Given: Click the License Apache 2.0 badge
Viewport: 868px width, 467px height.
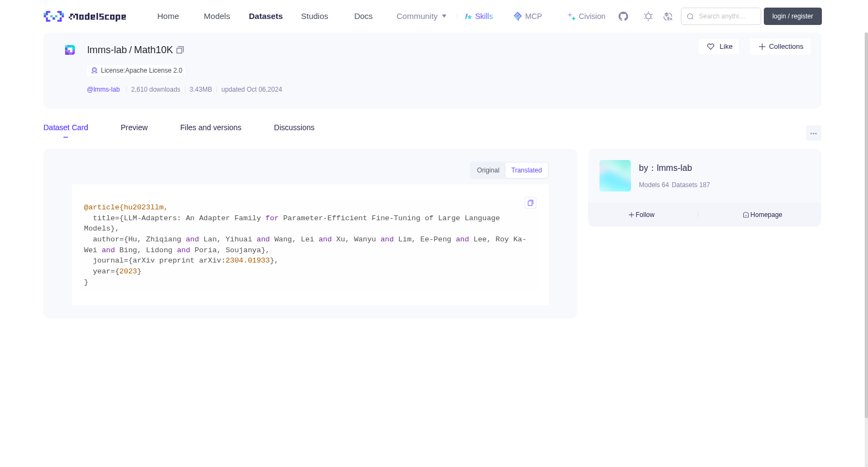Looking at the screenshot, I should click(x=136, y=71).
